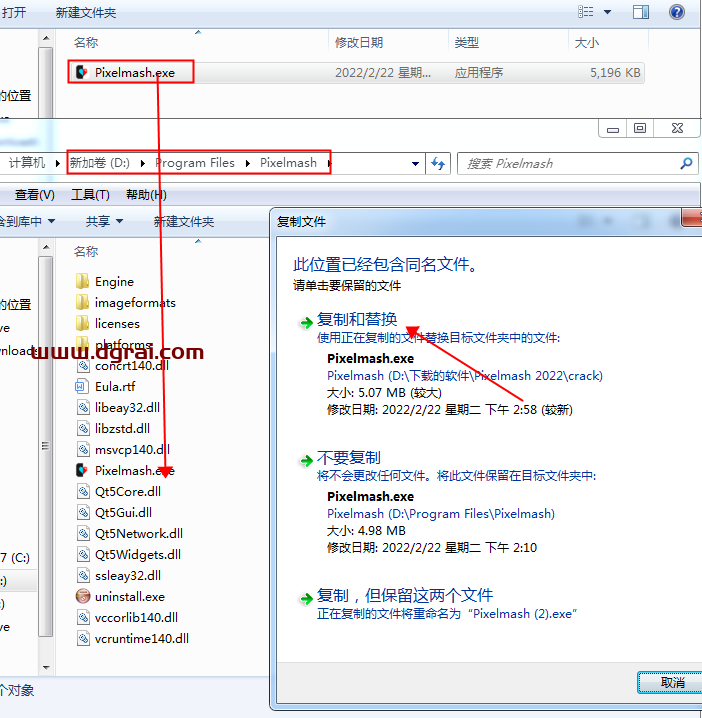Click the Cancel button in copy dialog

[x=671, y=683]
